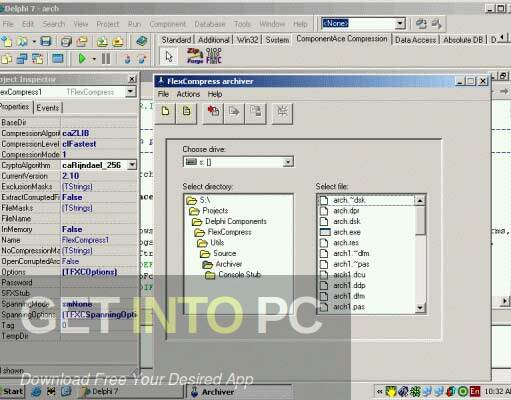This screenshot has width=511, height=400.
Task: Open the dropdown arrow next to Run
Action: tap(94, 59)
